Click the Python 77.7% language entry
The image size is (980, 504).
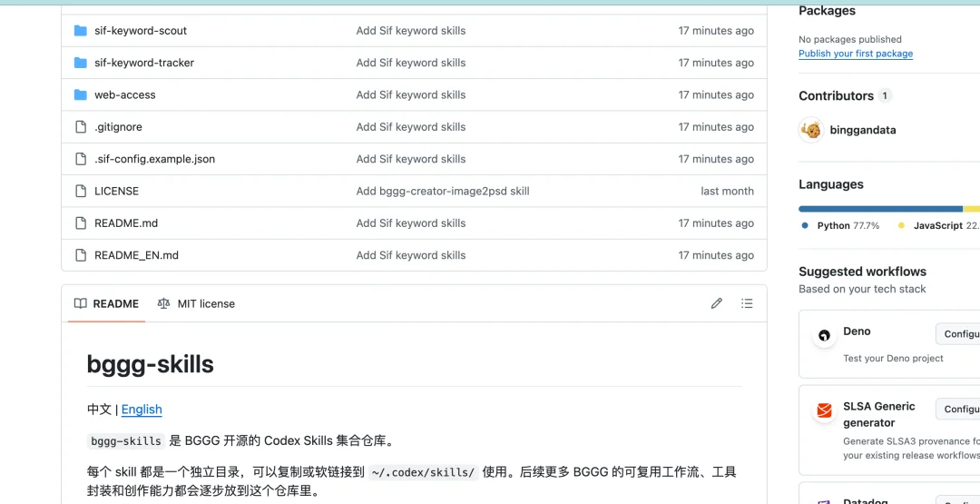[x=840, y=226]
